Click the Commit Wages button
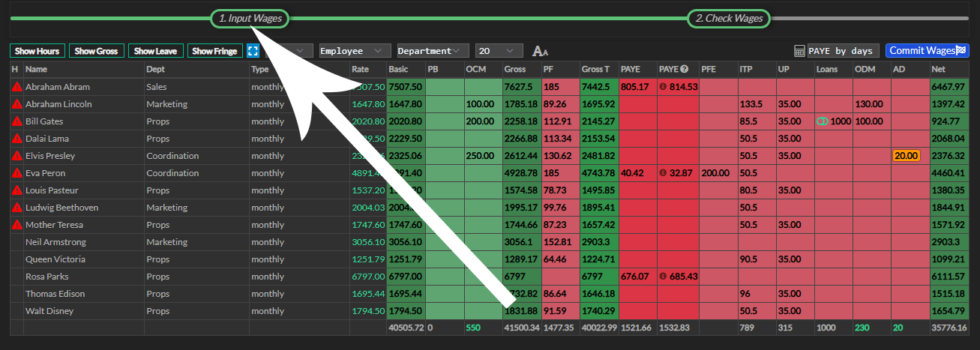The height and width of the screenshot is (350, 980). pyautogui.click(x=927, y=51)
